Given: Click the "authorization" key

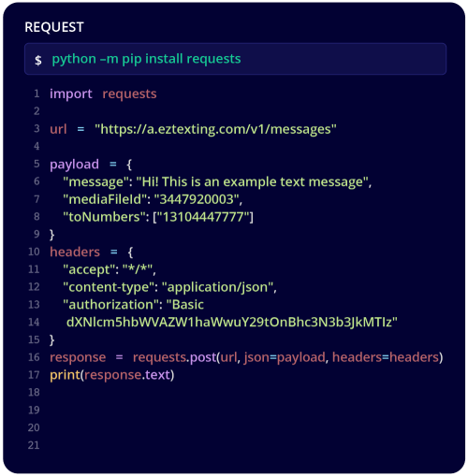Looking at the screenshot, I should tap(110, 305).
